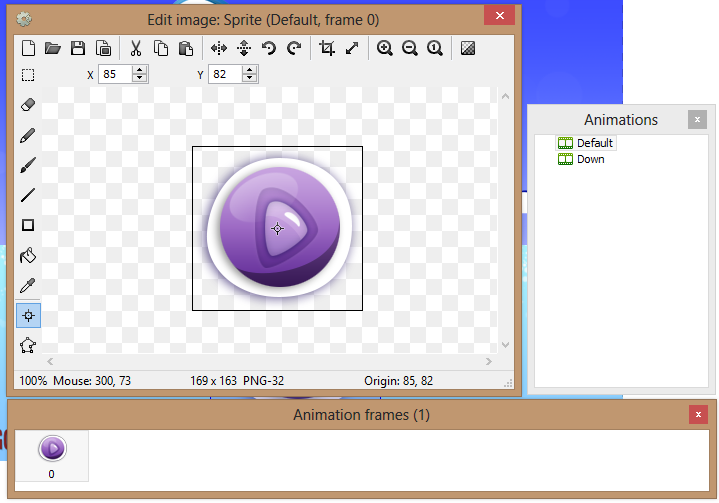This screenshot has width=719, height=503.
Task: Click right arrow of canvas horizontal scrollbar
Action: (489, 362)
